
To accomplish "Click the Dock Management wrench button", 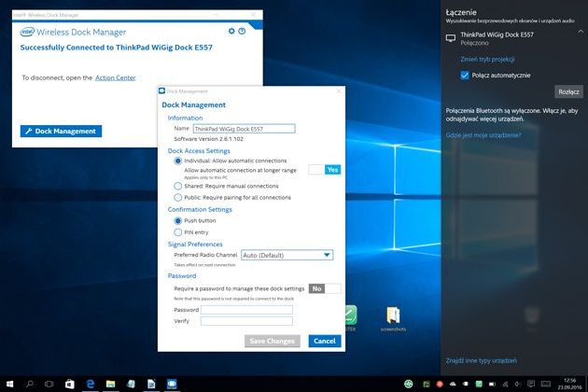I will click(x=61, y=132).
